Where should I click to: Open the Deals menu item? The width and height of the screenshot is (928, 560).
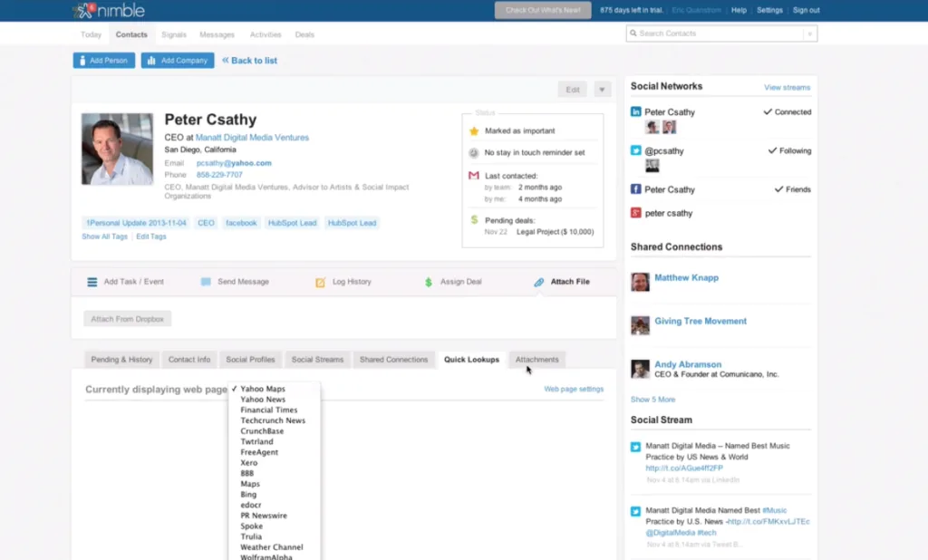[304, 34]
